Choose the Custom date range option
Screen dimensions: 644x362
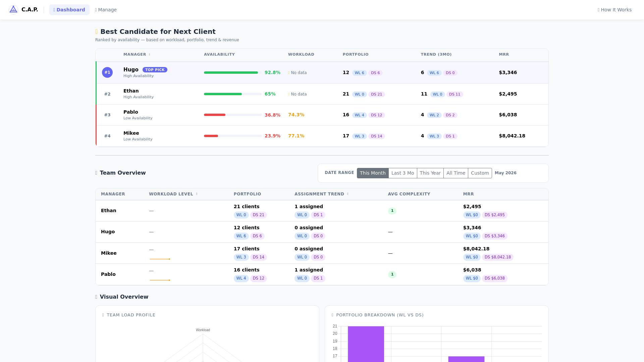click(480, 173)
